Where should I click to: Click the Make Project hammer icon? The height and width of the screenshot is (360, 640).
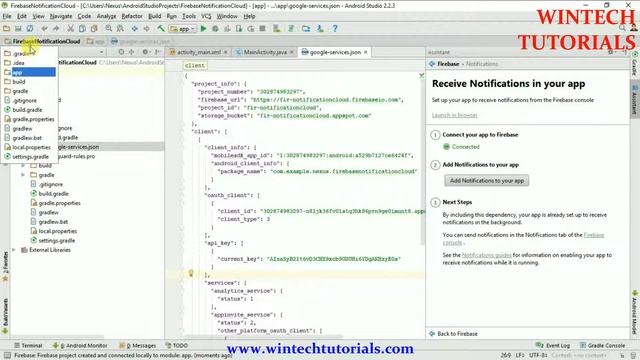click(x=161, y=29)
